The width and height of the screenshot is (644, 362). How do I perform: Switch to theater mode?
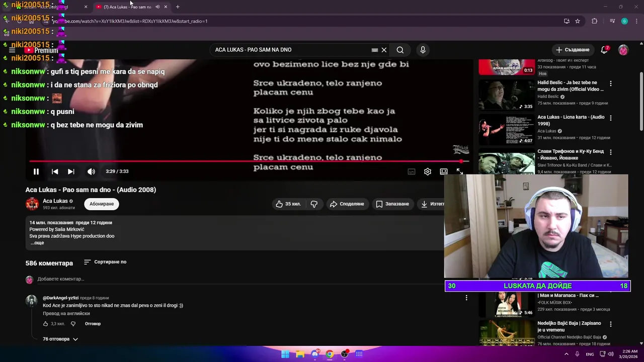[x=443, y=171]
